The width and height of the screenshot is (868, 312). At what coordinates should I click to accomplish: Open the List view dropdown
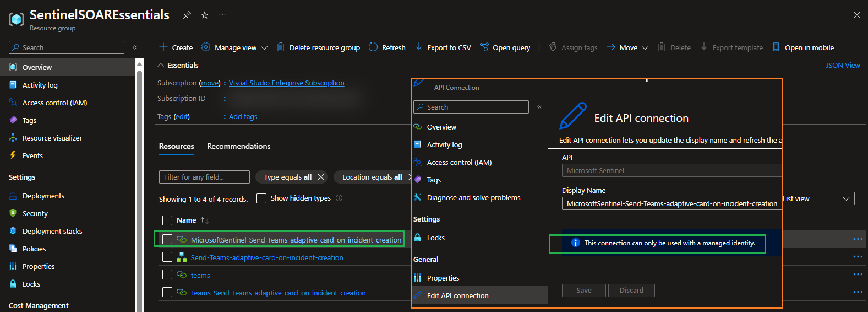pyautogui.click(x=818, y=198)
